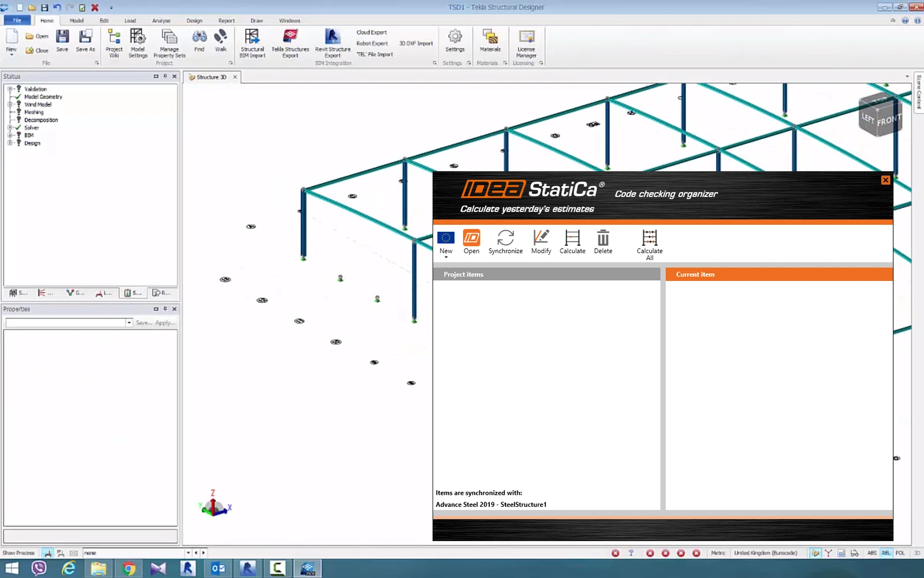Open Visual Studio from the taskbar
Image resolution: width=924 pixels, height=578 pixels.
pyautogui.click(x=158, y=568)
